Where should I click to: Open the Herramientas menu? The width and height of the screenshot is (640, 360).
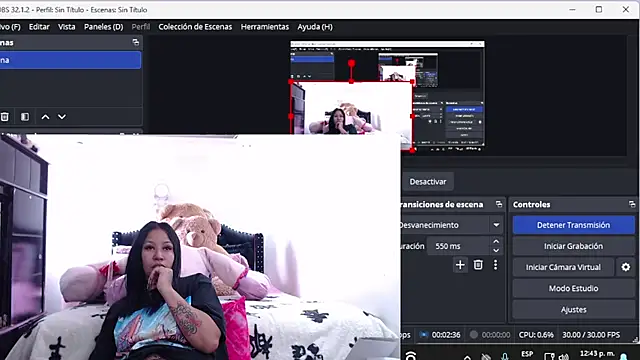[x=264, y=27]
